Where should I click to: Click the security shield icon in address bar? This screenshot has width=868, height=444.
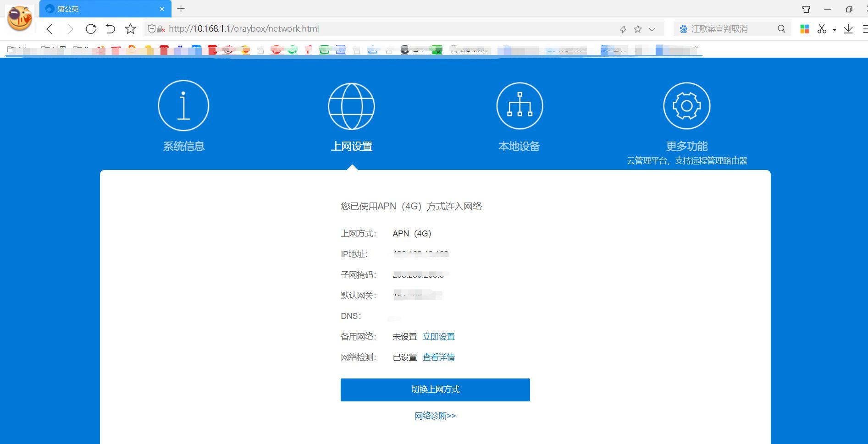(x=152, y=29)
